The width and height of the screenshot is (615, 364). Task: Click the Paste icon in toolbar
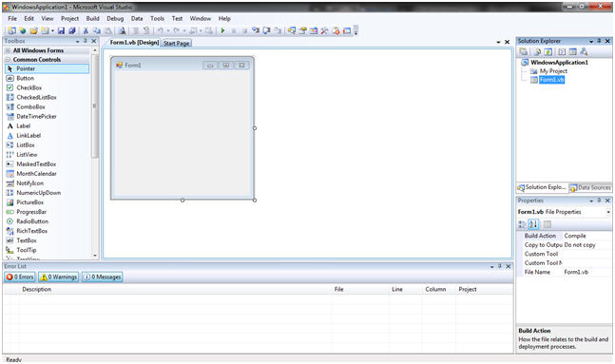[107, 30]
